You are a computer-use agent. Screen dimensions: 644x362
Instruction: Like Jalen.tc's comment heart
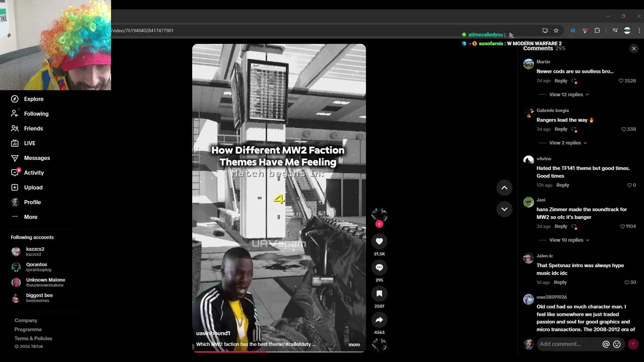pos(627,283)
